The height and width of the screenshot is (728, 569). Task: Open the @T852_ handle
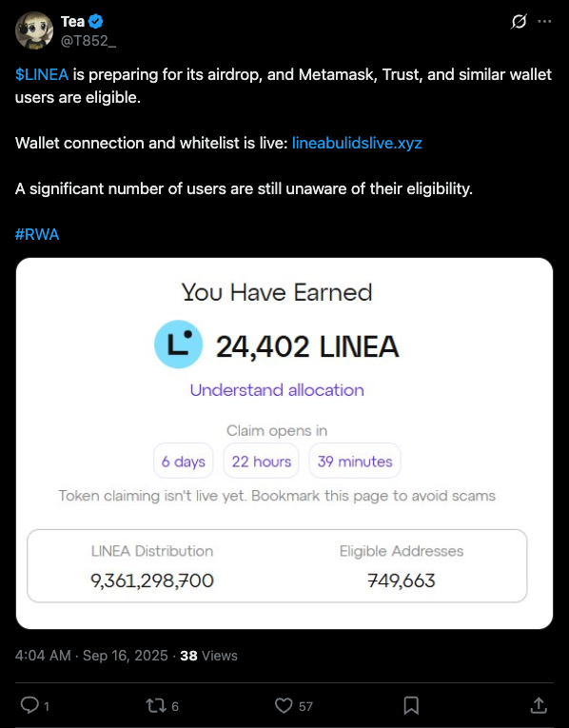(x=88, y=41)
